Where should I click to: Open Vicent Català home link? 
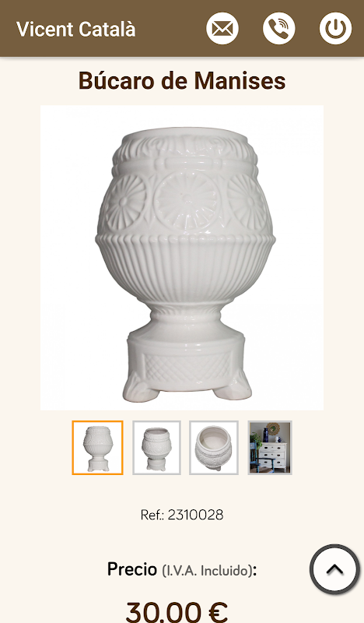(x=75, y=30)
